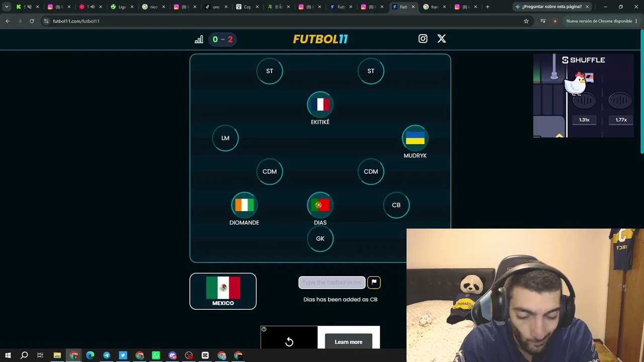Focus the footballer name input field
This screenshot has width=644, height=362.
(332, 283)
